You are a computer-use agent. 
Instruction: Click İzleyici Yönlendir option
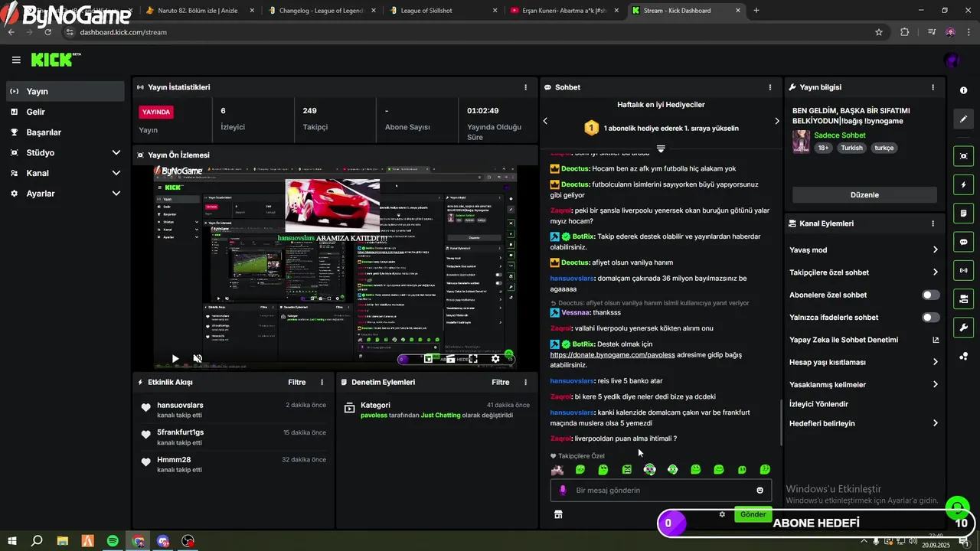pos(818,404)
